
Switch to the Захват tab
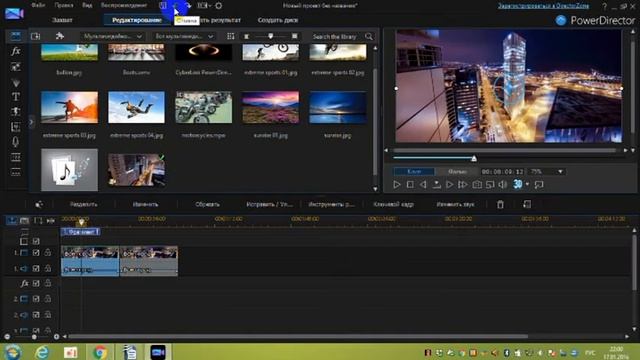pos(62,20)
